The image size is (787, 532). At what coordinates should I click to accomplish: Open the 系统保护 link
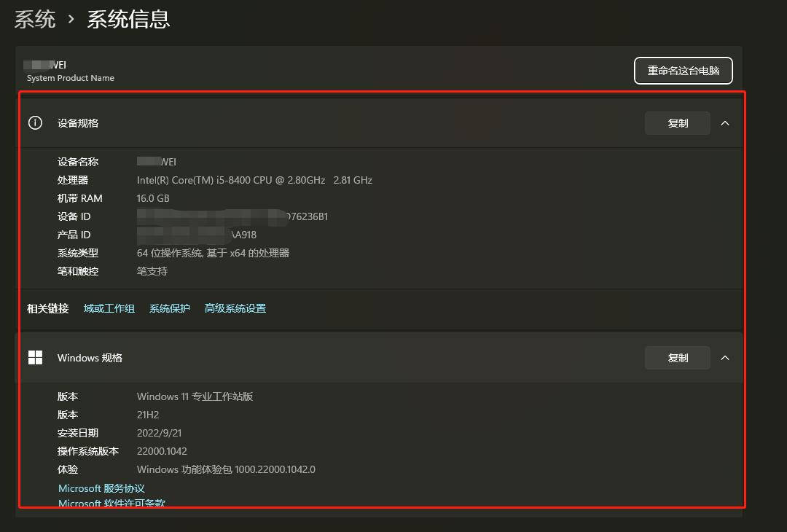[169, 308]
